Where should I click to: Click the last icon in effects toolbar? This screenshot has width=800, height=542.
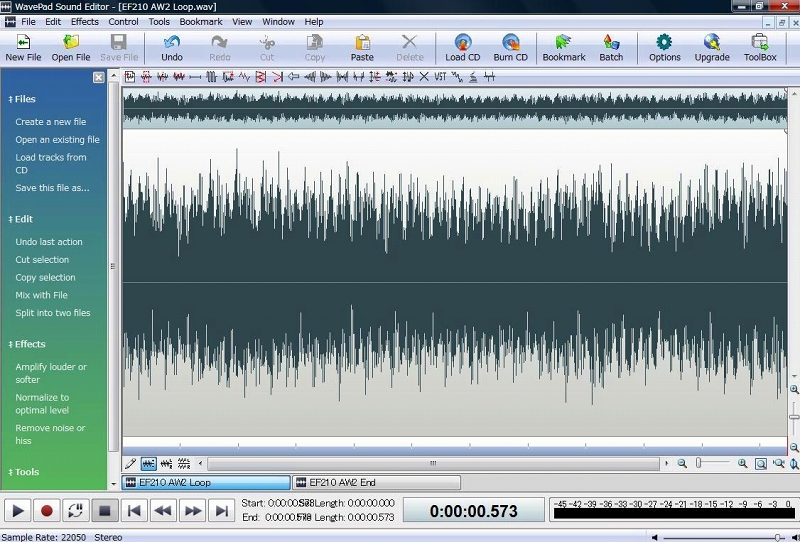[489, 77]
